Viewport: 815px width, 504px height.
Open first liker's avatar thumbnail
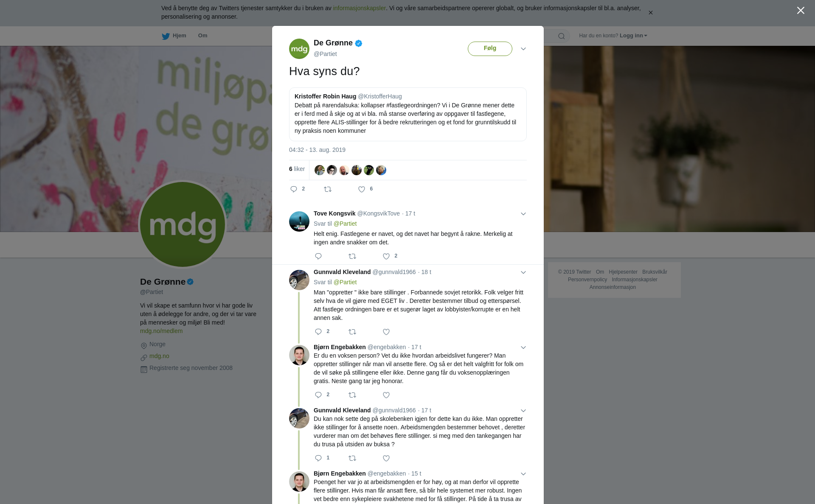coord(320,170)
